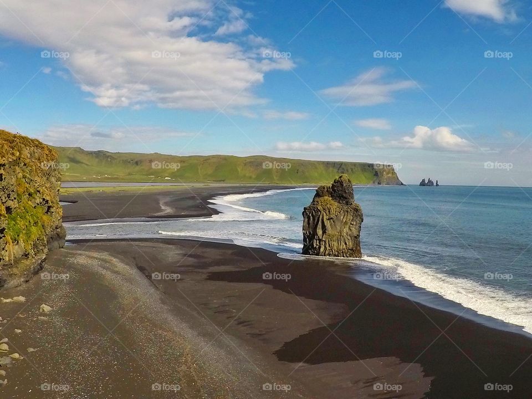Click the foap camera icon over the green hills
Screen dimensions: 532x399
157,165
